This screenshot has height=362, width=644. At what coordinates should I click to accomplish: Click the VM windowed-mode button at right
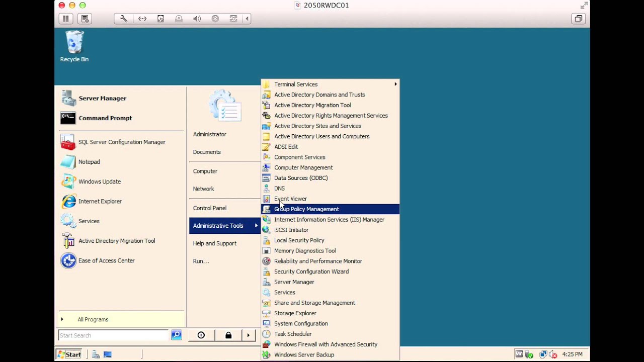(x=578, y=19)
